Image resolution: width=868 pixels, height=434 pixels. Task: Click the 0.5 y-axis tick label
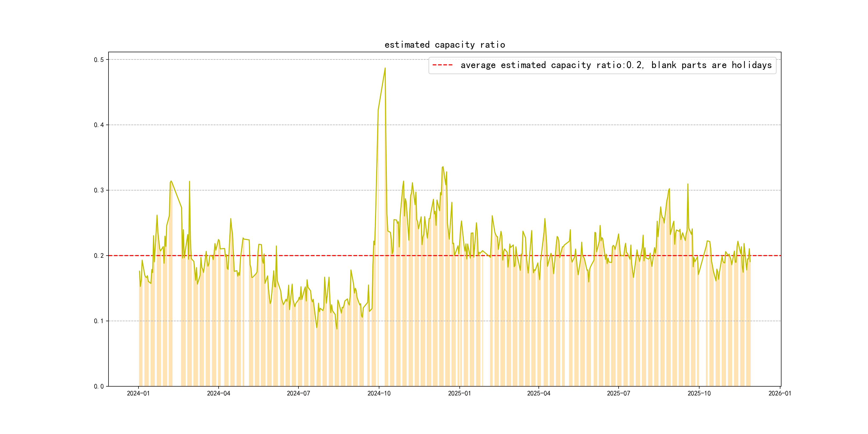pyautogui.click(x=99, y=60)
